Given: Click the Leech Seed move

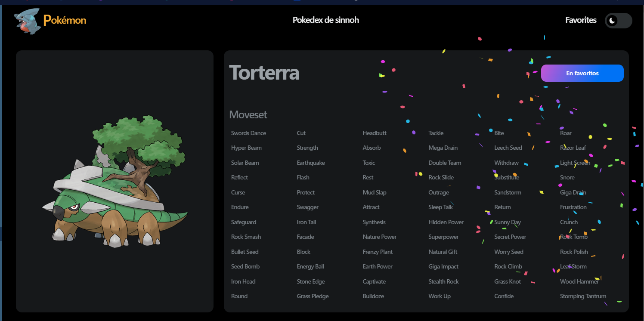Looking at the screenshot, I should (508, 148).
